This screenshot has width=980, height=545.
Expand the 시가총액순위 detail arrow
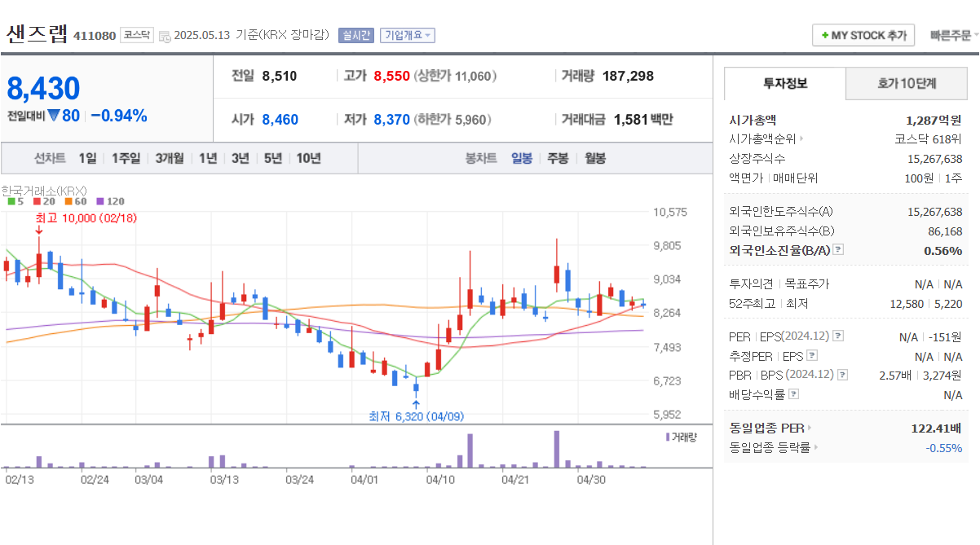pos(801,139)
